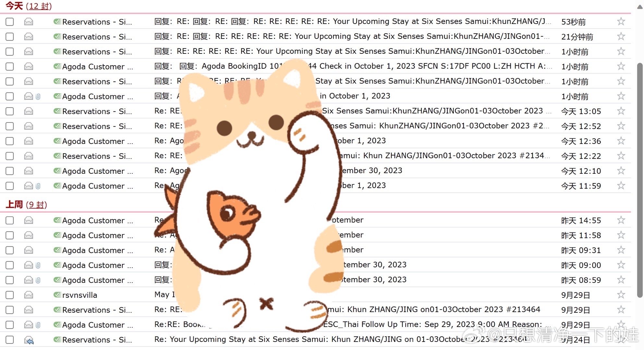Open the 9月24日 Your Upcoming Stay email
The image size is (644, 350).
[x=340, y=339]
